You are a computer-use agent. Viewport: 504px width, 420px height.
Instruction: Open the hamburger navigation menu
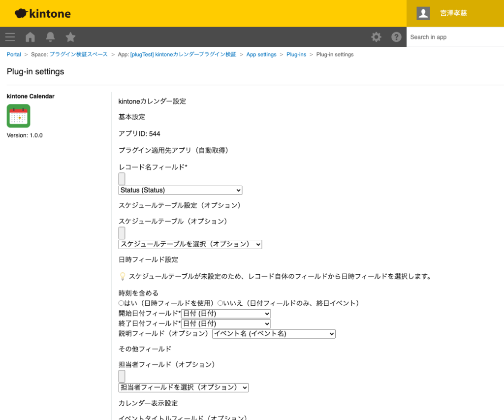pos(10,37)
